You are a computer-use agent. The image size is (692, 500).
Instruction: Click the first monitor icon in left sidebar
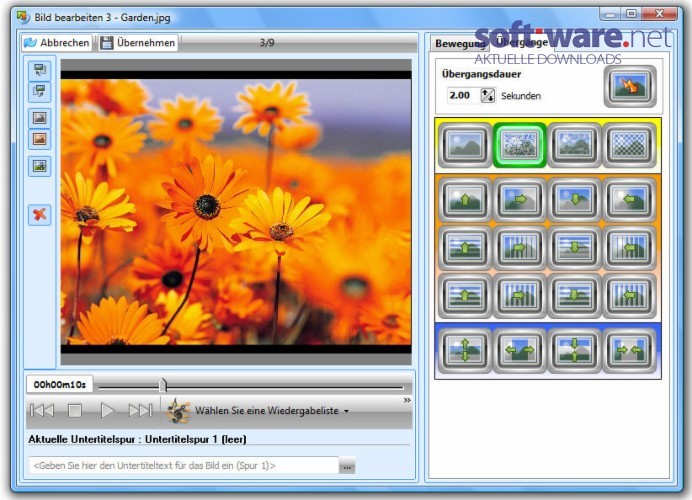click(40, 70)
